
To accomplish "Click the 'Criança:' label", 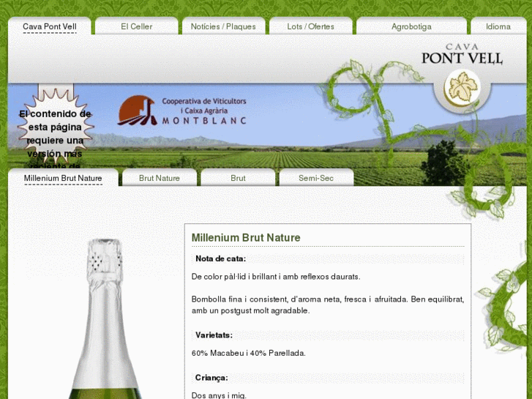I will pos(211,378).
